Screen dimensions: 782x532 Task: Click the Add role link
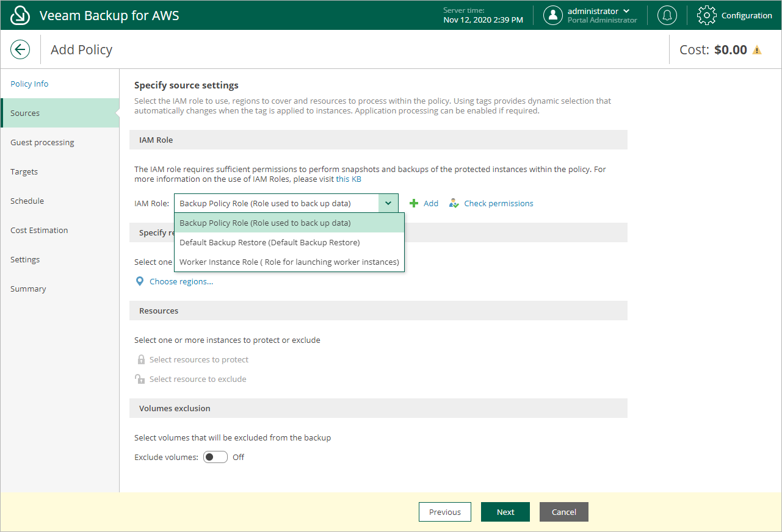(x=431, y=203)
